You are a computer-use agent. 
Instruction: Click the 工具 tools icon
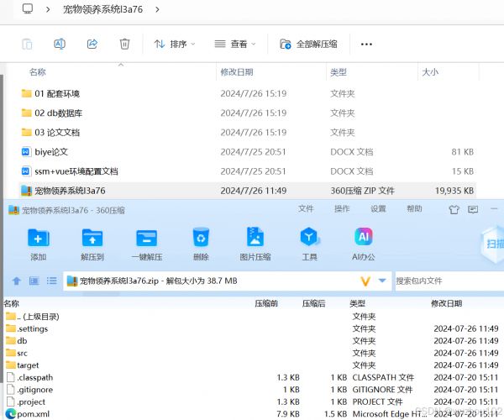click(309, 244)
